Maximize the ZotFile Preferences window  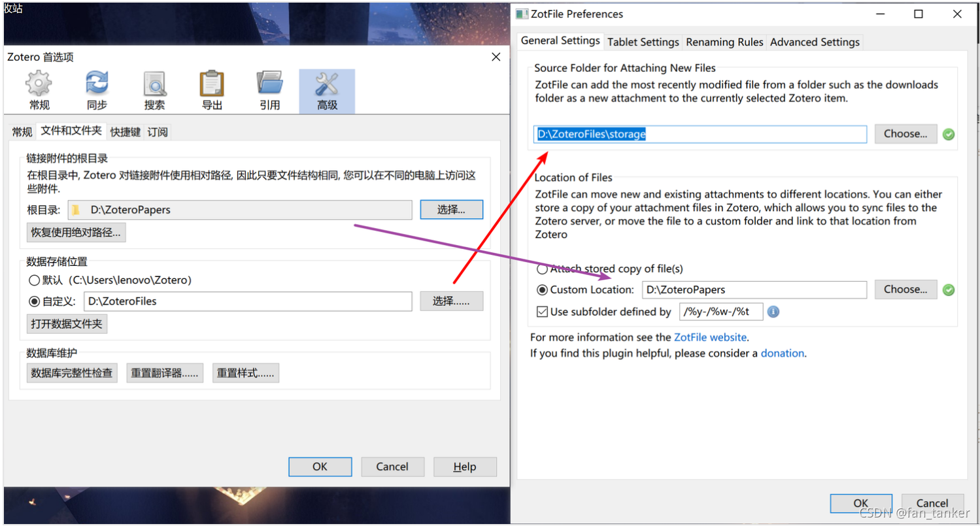point(919,14)
